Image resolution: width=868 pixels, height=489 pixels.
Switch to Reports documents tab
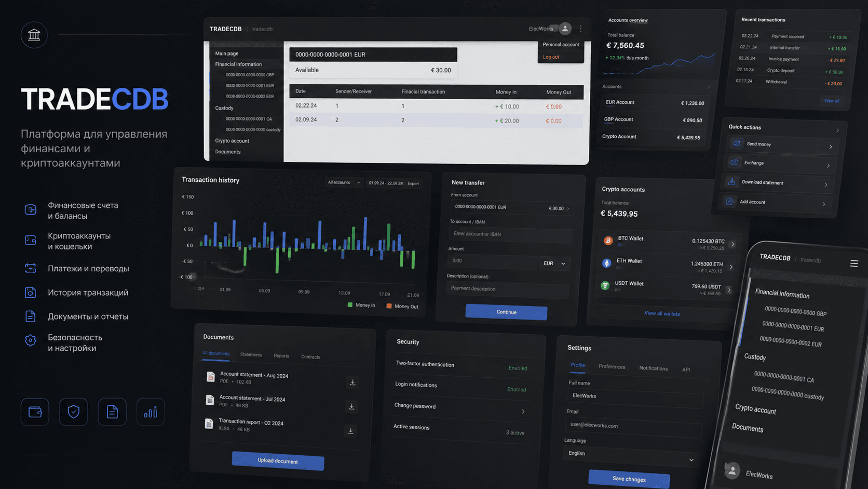click(281, 356)
